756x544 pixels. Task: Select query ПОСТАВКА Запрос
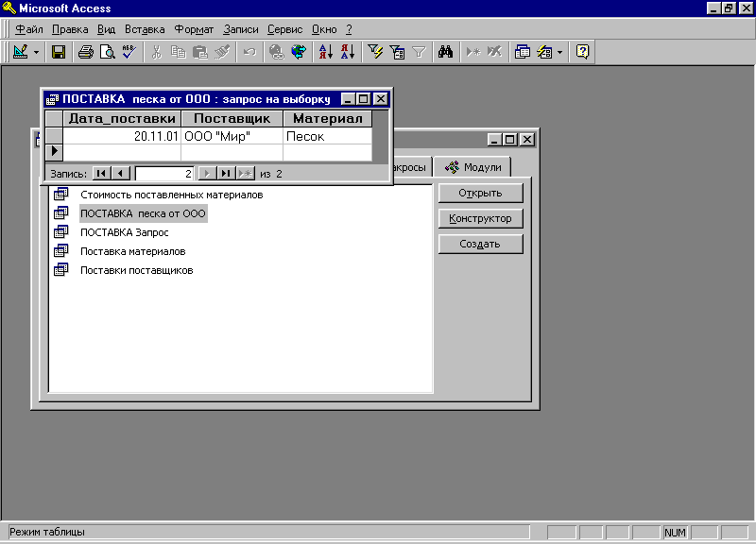pos(125,232)
